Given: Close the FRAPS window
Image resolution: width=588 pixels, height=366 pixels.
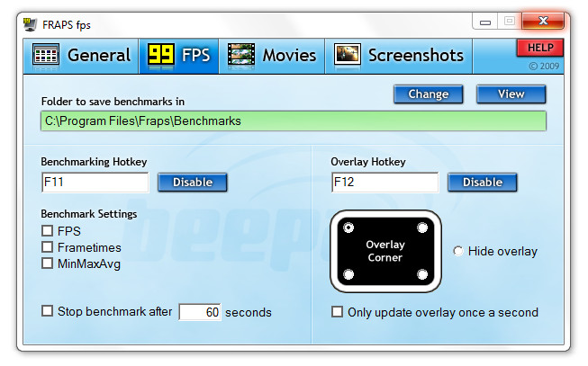Looking at the screenshot, I should tap(543, 21).
